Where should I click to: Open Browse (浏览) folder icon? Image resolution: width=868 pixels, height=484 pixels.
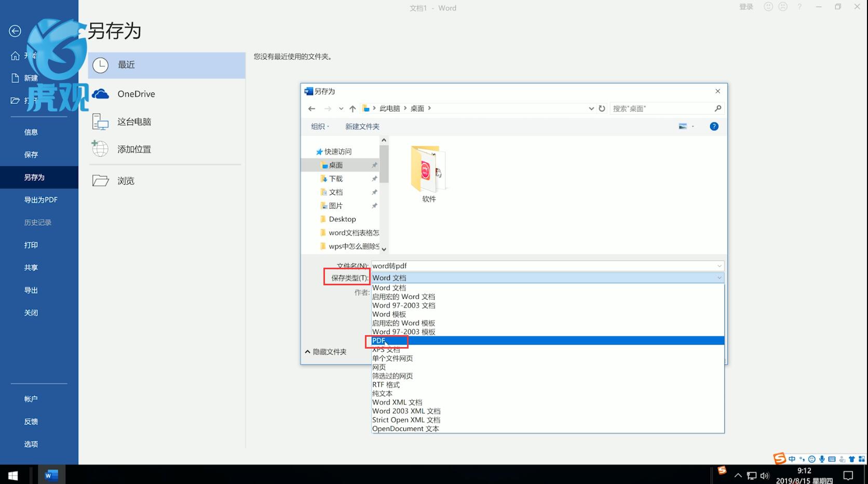tap(100, 181)
